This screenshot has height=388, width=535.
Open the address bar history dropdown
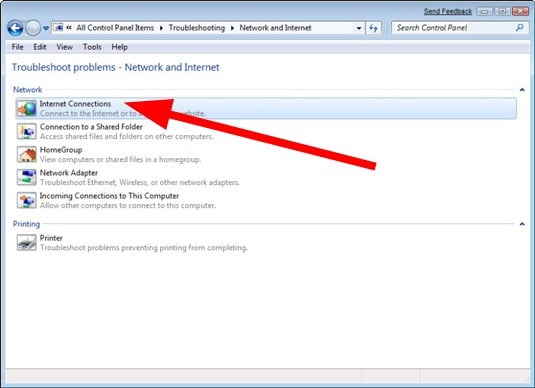click(359, 28)
